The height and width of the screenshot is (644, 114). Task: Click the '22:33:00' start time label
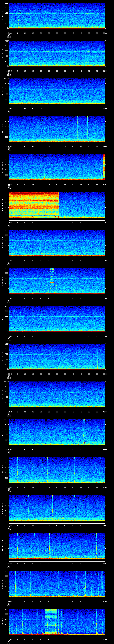click(9, 184)
